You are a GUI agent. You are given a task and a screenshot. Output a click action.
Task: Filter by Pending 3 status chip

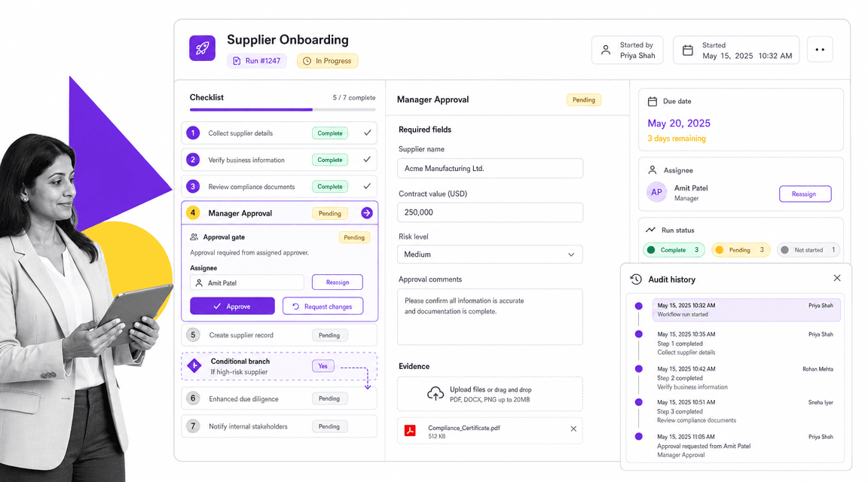tap(740, 250)
